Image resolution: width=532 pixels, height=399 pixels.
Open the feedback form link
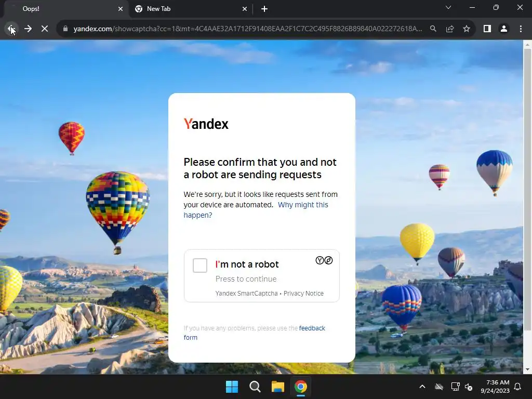pos(255,333)
